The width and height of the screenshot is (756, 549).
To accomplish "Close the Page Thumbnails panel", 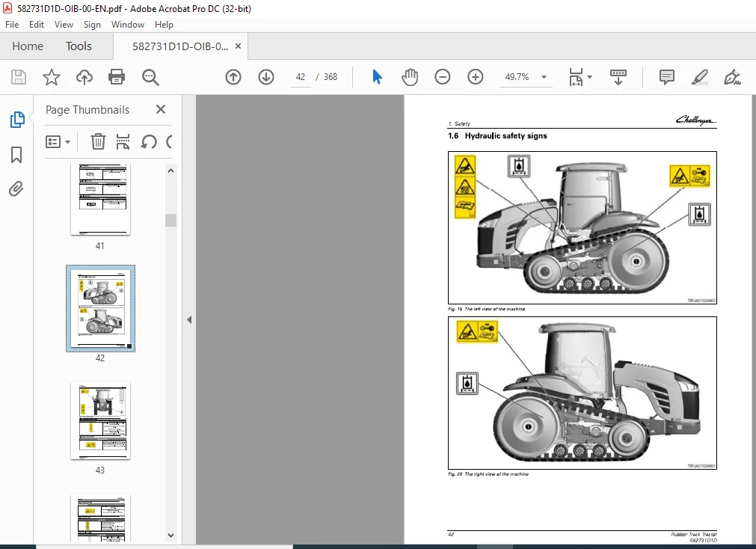I will pos(161,109).
